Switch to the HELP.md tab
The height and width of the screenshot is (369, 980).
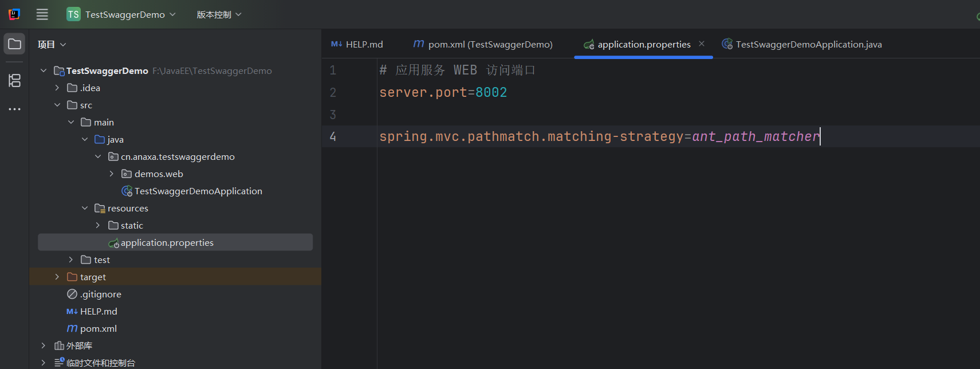[357, 44]
